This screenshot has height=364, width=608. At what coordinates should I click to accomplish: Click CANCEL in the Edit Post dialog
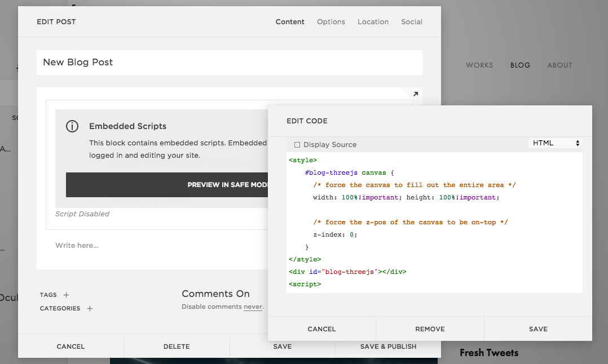71,346
